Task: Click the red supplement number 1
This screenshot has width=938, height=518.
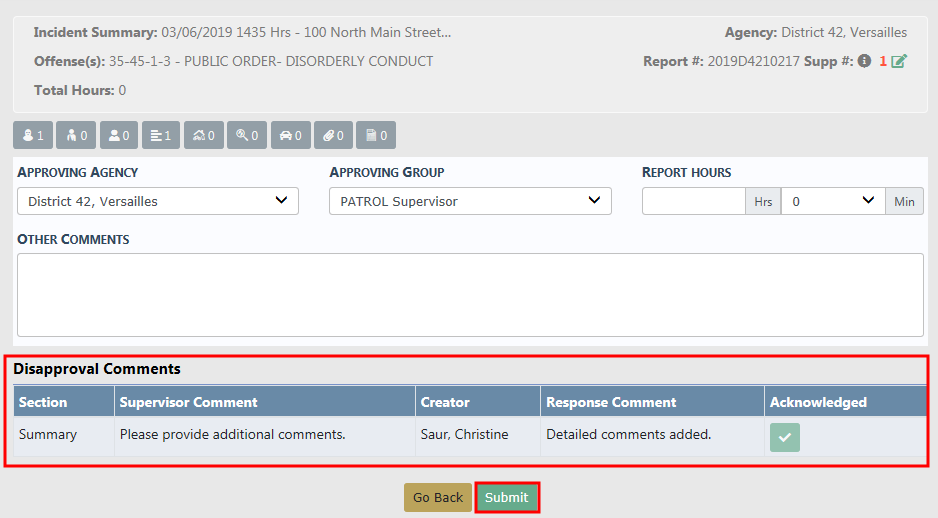Action: [883, 61]
